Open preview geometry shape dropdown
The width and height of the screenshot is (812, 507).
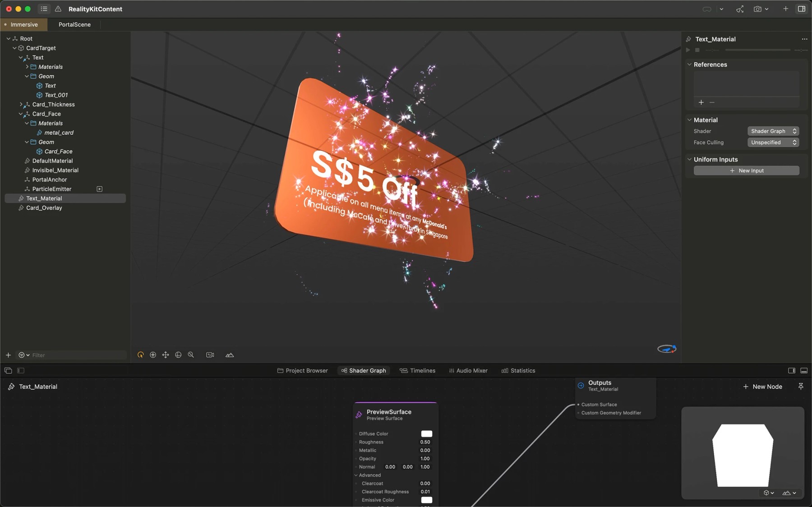tap(769, 493)
